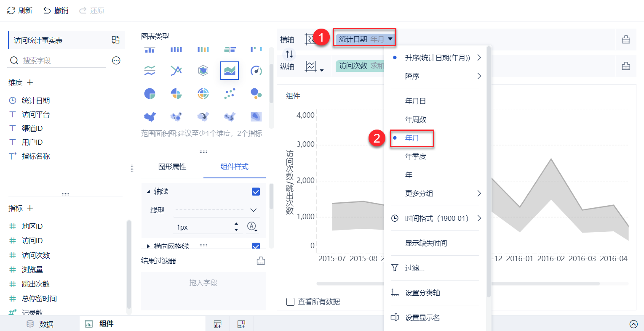The image size is (644, 331).
Task: Switch to the 组件样式 tab
Action: [235, 167]
